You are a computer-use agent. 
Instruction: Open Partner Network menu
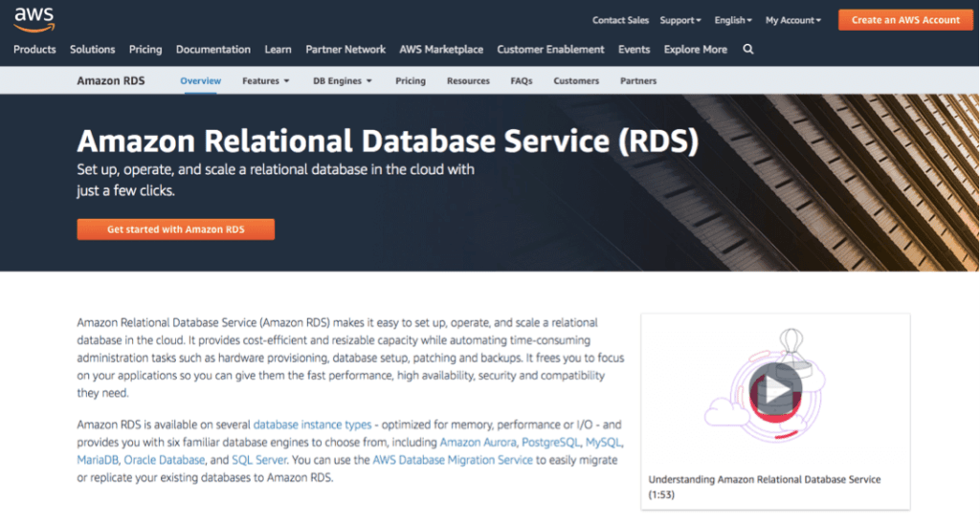(345, 50)
